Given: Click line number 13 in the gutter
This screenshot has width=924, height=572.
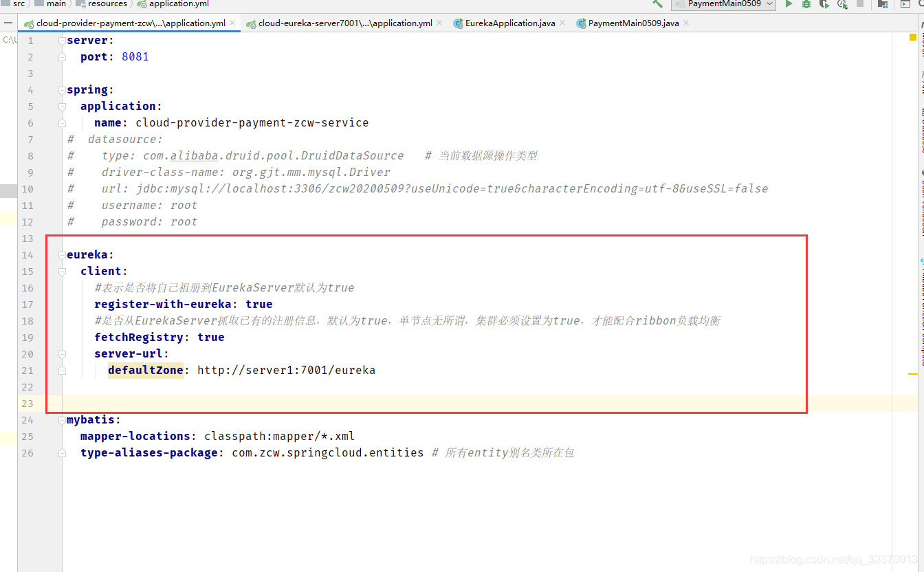Looking at the screenshot, I should point(27,239).
